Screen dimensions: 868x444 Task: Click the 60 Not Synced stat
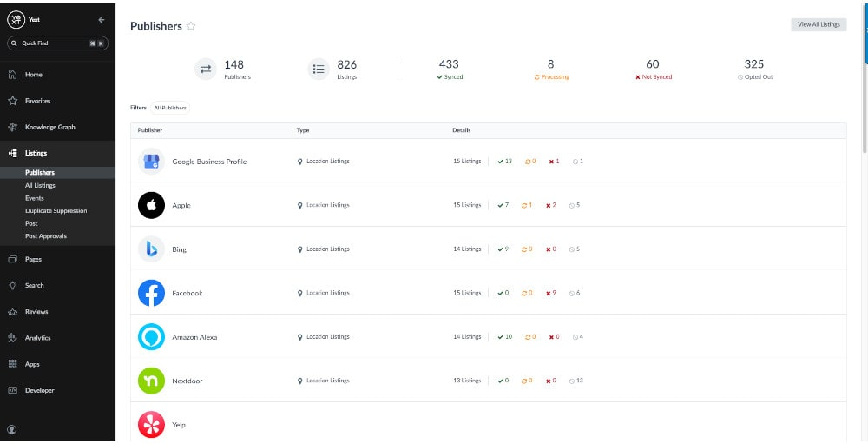(x=654, y=70)
